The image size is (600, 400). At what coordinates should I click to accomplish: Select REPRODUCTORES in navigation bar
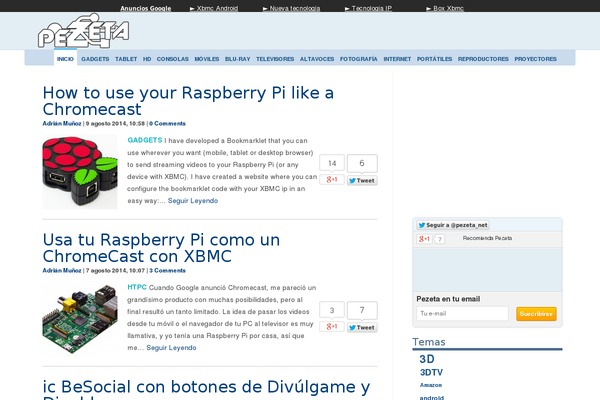coord(483,59)
